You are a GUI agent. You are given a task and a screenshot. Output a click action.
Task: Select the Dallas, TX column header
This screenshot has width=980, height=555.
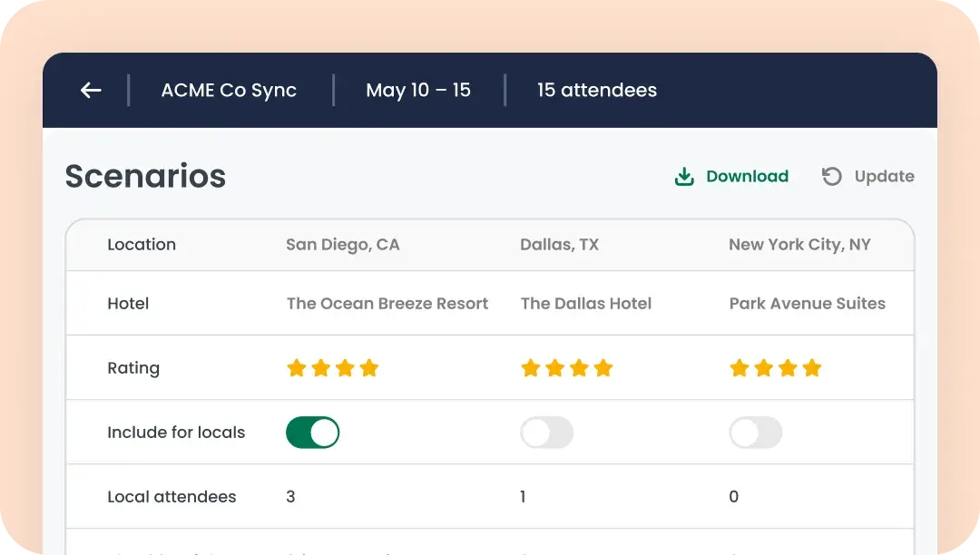point(559,245)
